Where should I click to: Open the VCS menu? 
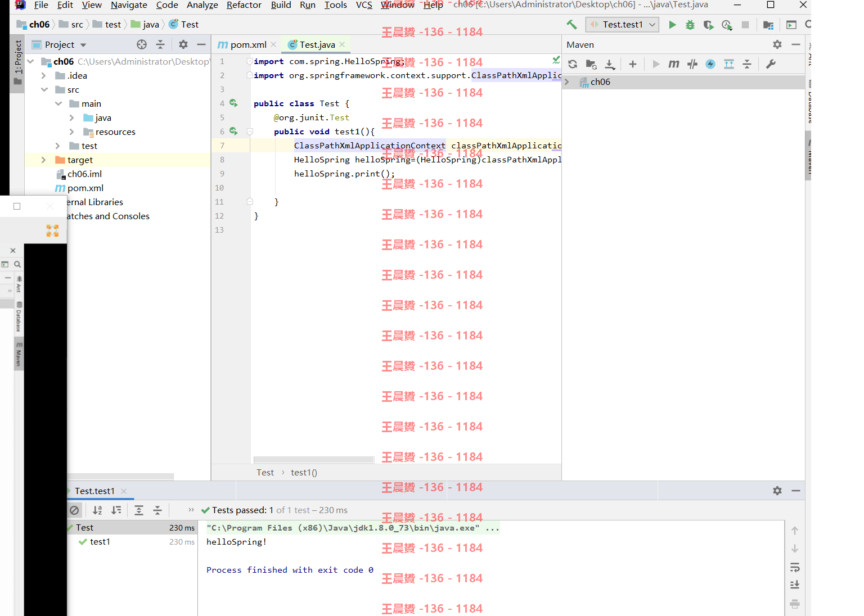click(364, 5)
